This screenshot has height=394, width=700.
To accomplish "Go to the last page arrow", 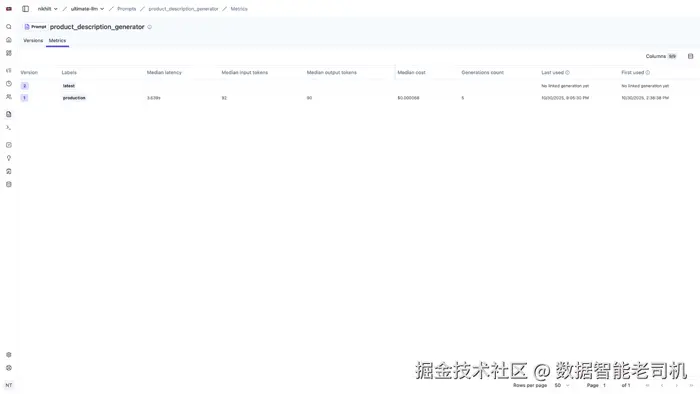I will point(692,385).
